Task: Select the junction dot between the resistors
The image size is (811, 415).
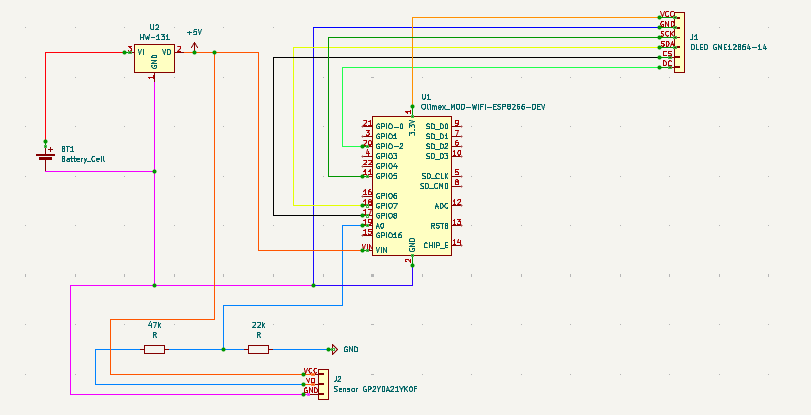Action: click(223, 349)
